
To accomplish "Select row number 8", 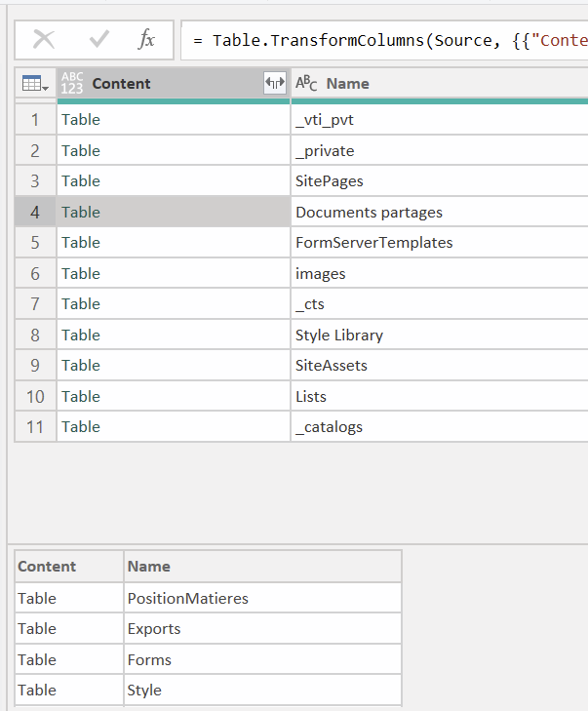I will (35, 335).
